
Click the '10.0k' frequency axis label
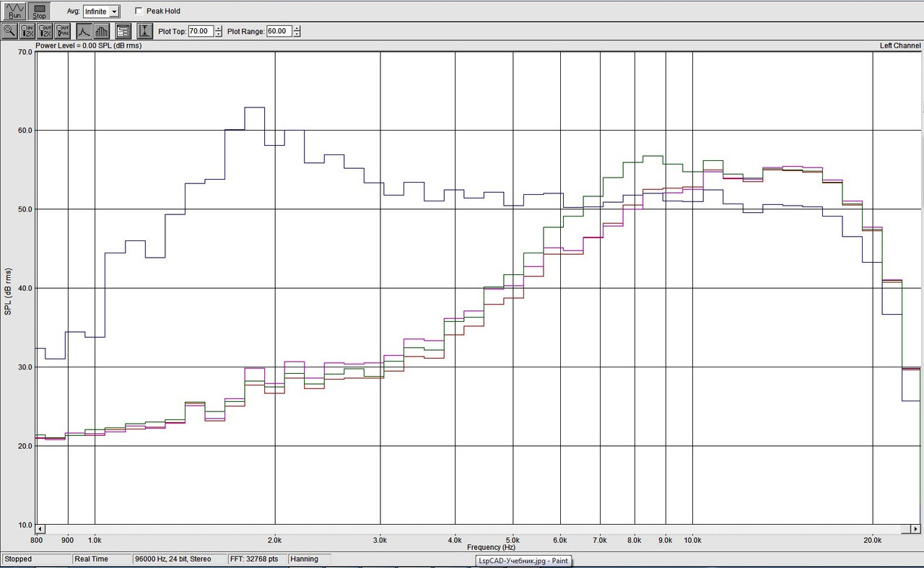[x=692, y=539]
